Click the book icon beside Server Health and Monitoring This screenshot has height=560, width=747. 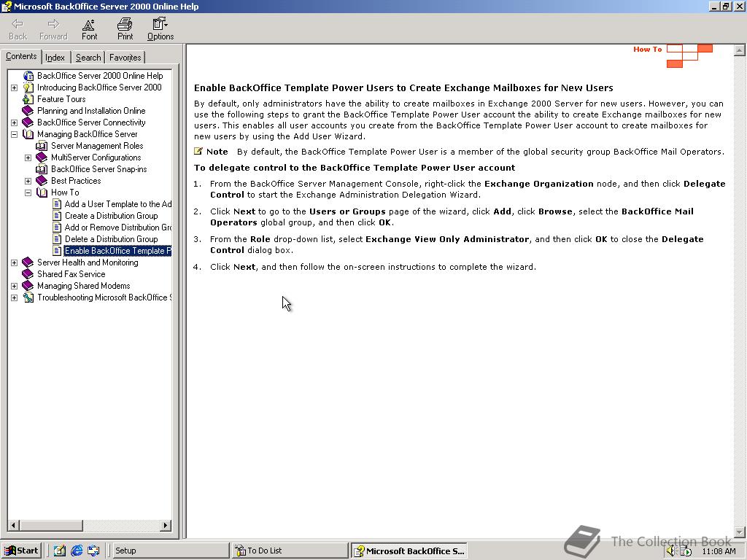point(28,262)
